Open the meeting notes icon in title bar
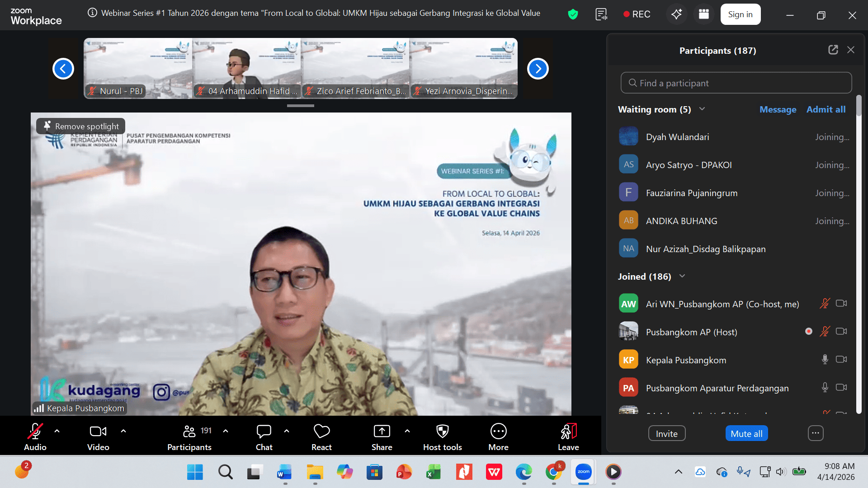The height and width of the screenshot is (488, 868). click(x=601, y=14)
